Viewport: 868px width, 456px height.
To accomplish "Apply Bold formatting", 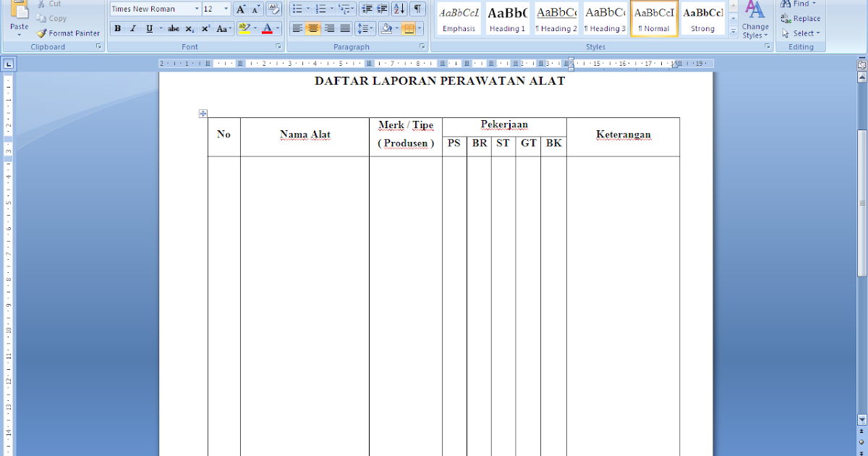I will pyautogui.click(x=117, y=28).
